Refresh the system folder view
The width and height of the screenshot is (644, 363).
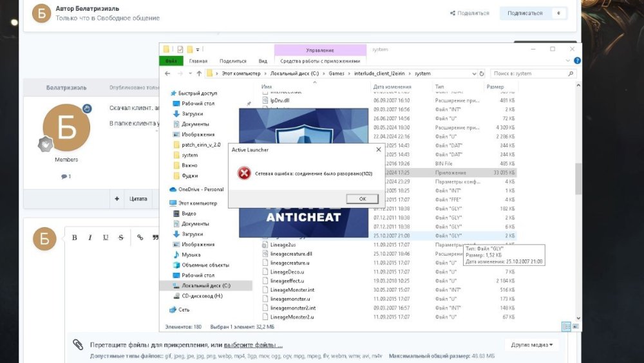coord(482,73)
